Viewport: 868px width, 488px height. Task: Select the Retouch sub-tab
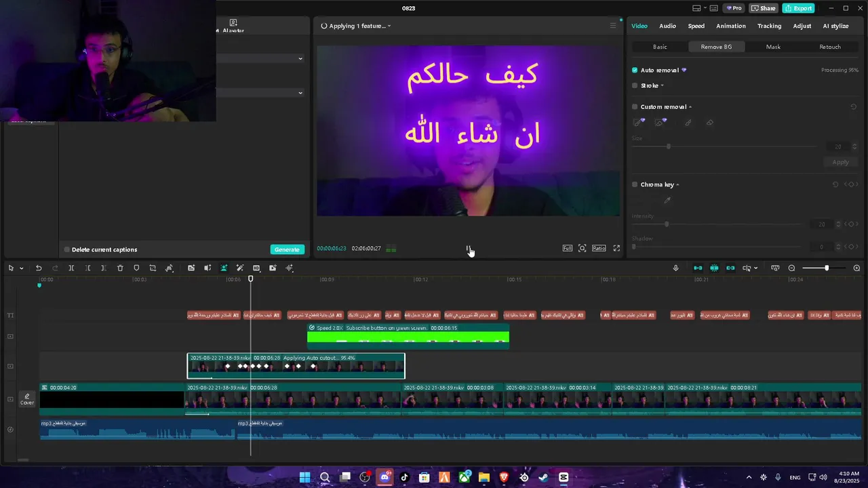point(830,47)
